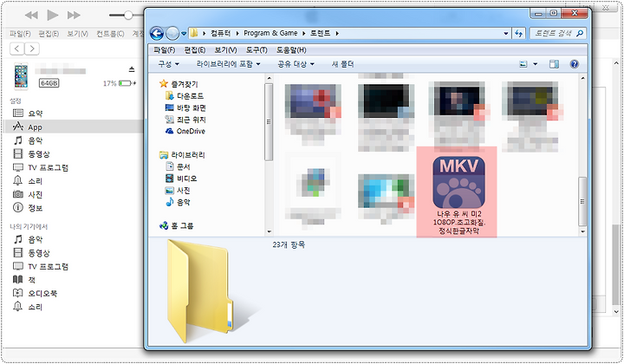
Task: Open recent locations dropdown arrow in Explorer
Action: click(184, 34)
